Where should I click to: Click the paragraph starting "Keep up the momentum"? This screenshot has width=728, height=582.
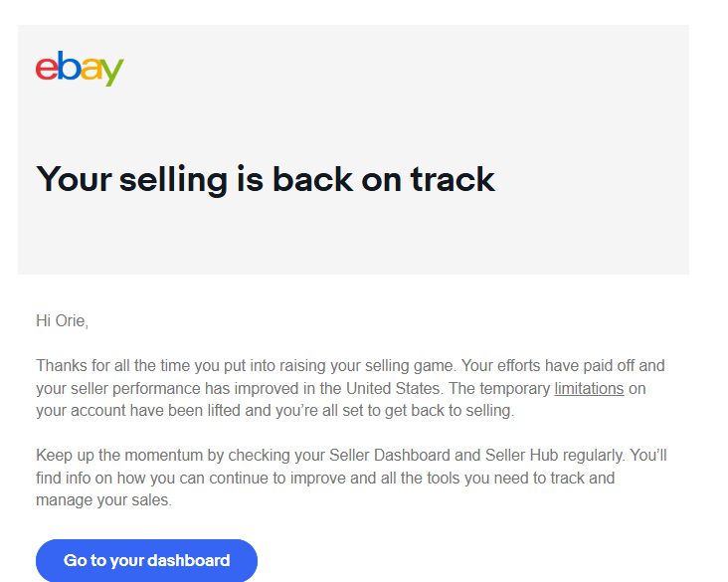coord(348,478)
